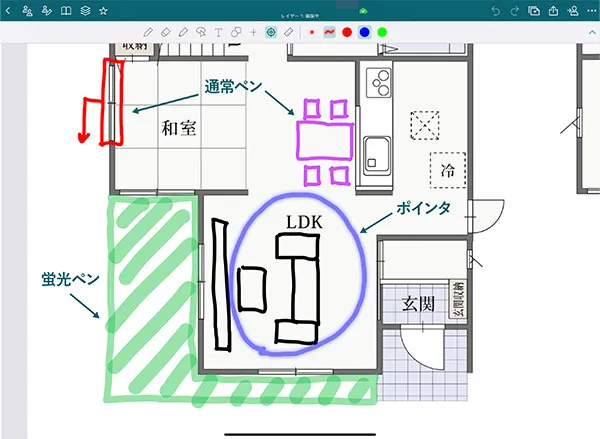The width and height of the screenshot is (600, 439).
Task: Click the 和室 room label
Action: tap(179, 128)
